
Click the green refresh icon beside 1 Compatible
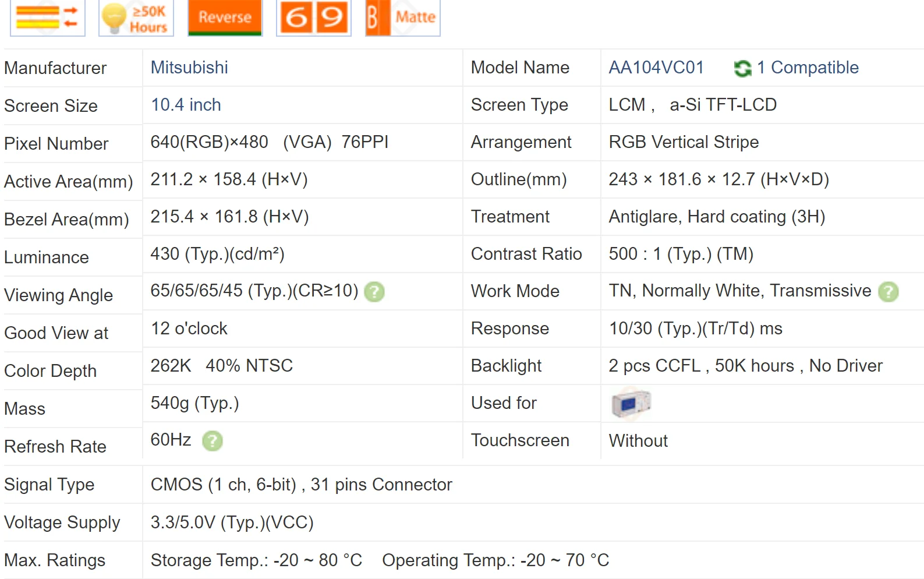pos(742,69)
